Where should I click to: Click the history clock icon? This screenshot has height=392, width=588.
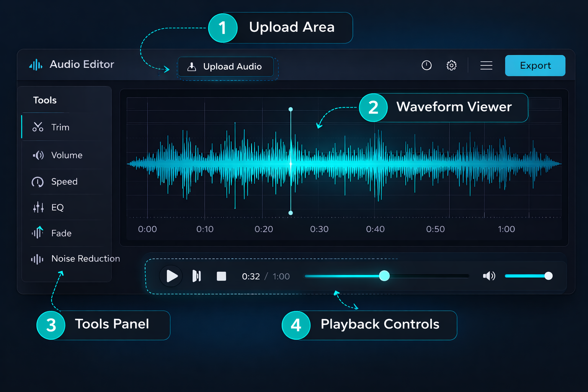426,65
